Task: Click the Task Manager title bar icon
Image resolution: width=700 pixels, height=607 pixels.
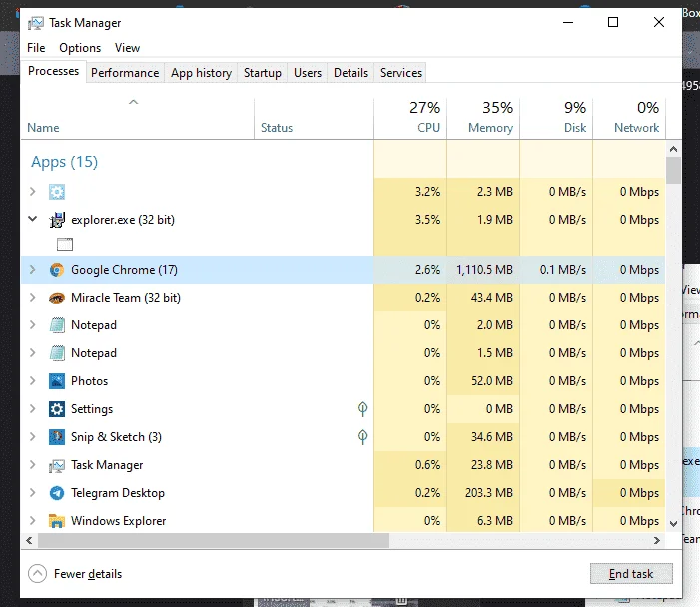Action: coord(36,23)
